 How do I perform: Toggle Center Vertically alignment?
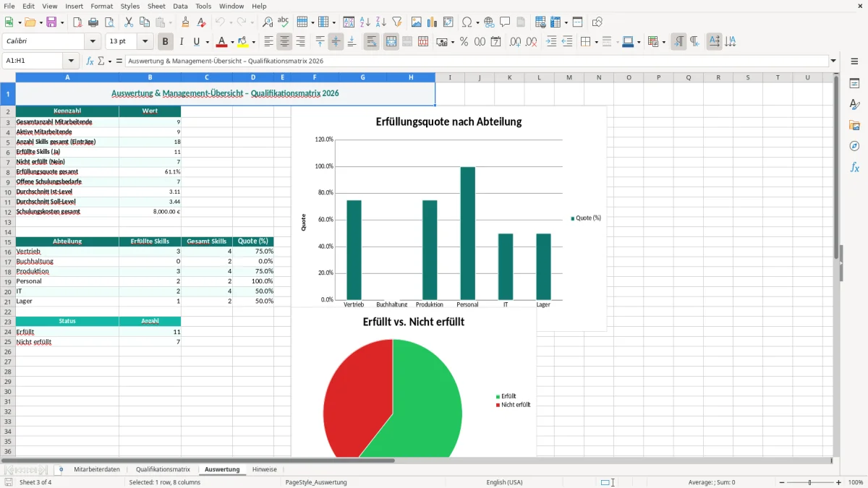tap(336, 42)
